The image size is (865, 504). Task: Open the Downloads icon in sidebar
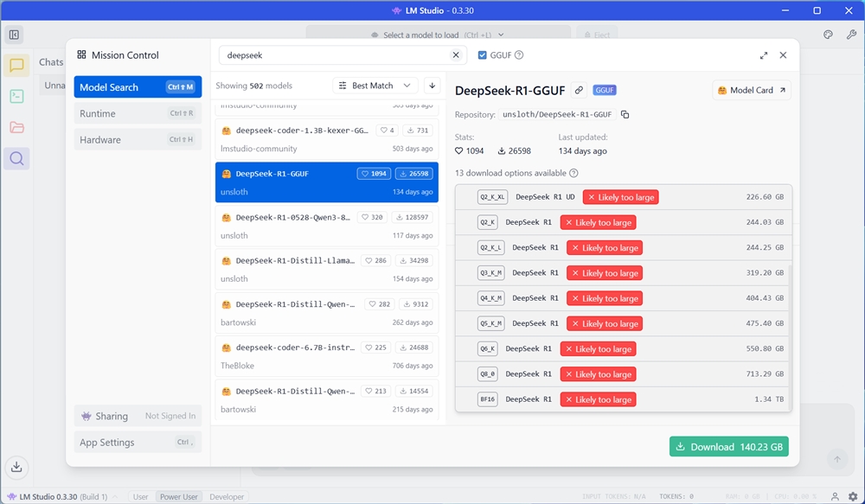[x=16, y=467]
